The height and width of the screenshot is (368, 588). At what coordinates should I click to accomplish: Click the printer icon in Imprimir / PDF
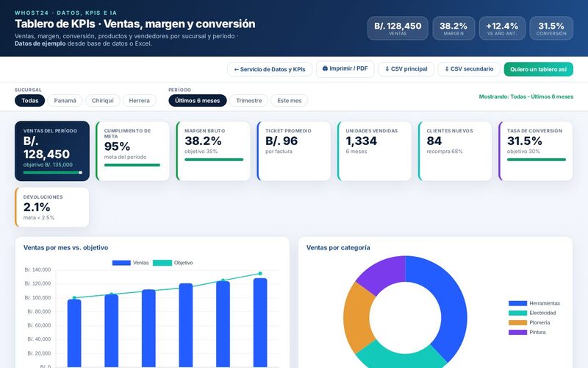click(x=325, y=68)
